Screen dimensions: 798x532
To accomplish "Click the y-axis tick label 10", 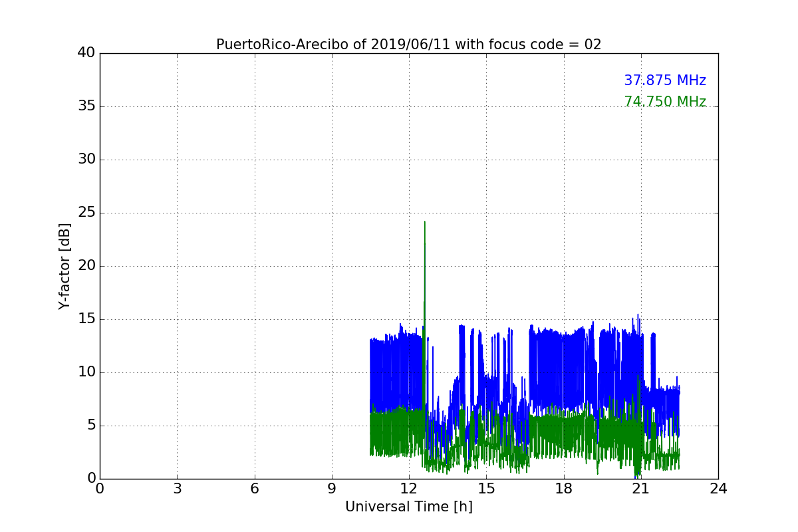I will coord(86,372).
